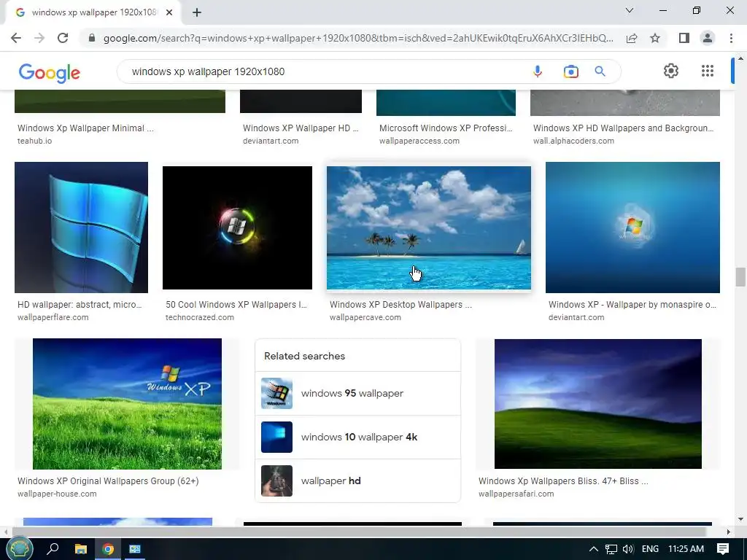Open the dark Bliss hill wallpaper image
Screen dimensions: 747x560
[x=598, y=404]
